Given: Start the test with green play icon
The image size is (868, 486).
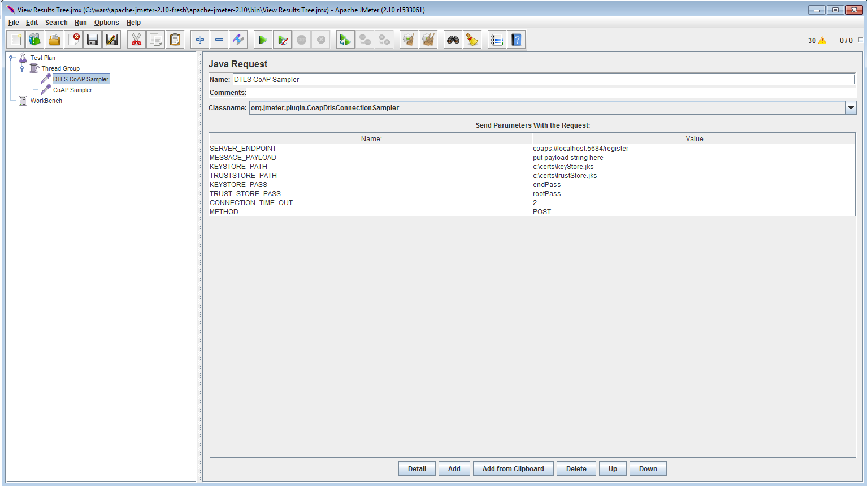Looking at the screenshot, I should pos(263,40).
